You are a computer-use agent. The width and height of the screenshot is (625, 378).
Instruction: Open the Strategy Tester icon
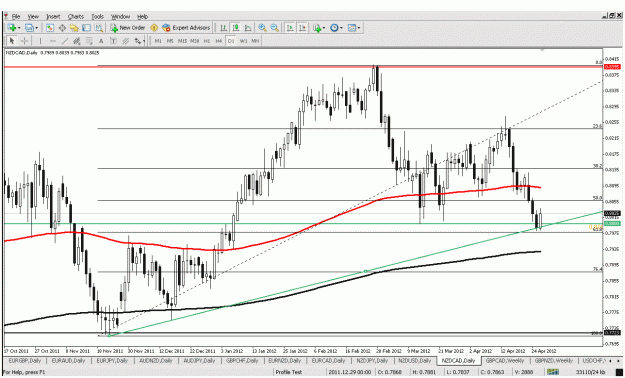(98, 28)
